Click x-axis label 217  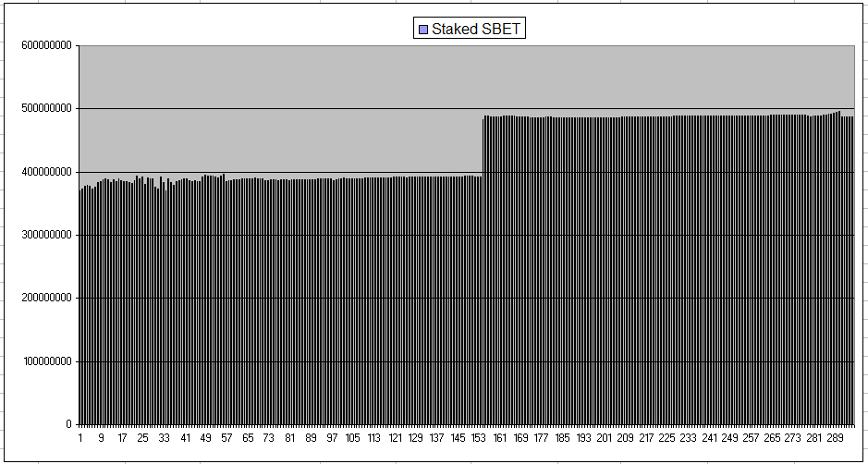point(646,438)
